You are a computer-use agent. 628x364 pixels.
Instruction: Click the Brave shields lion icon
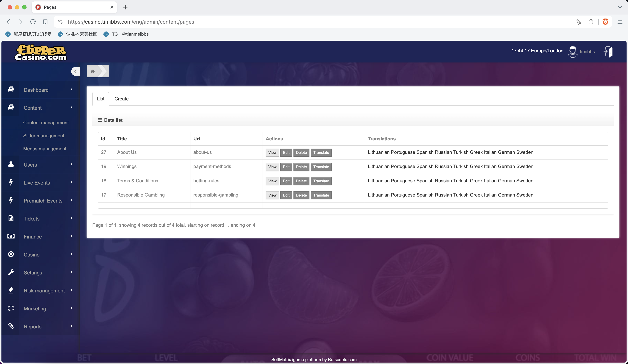[x=605, y=22]
